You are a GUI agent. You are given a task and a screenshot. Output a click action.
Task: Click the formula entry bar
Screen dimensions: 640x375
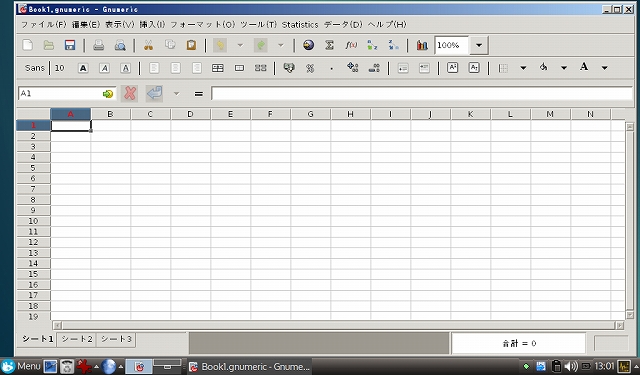[x=422, y=93]
